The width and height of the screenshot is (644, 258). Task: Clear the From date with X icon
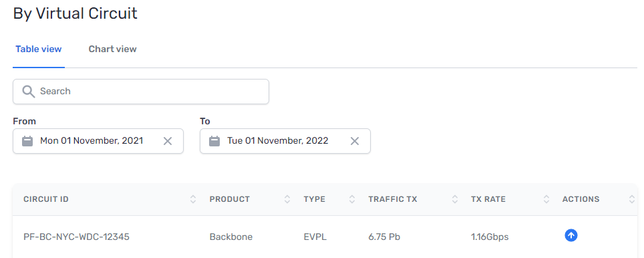[x=168, y=141]
